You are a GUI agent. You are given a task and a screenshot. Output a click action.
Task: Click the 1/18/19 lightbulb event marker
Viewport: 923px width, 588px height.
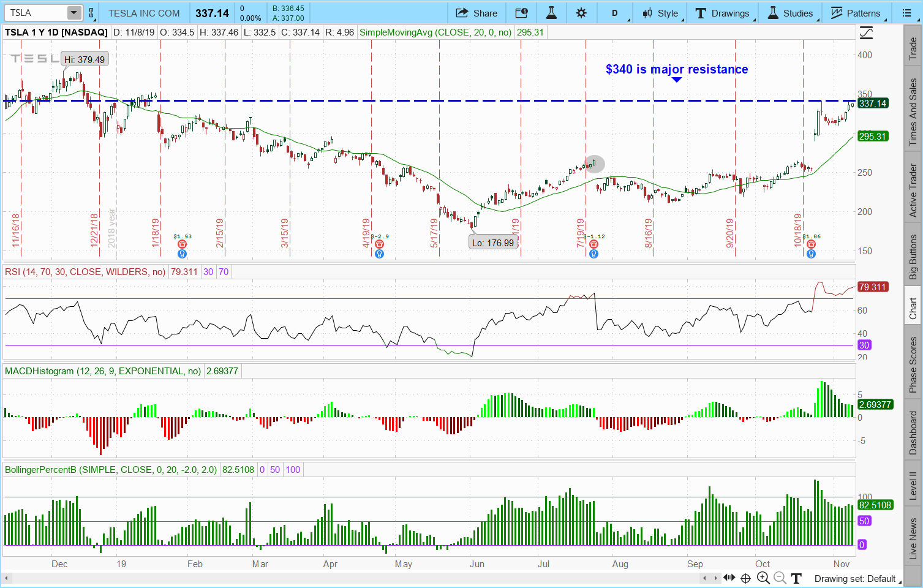click(182, 254)
